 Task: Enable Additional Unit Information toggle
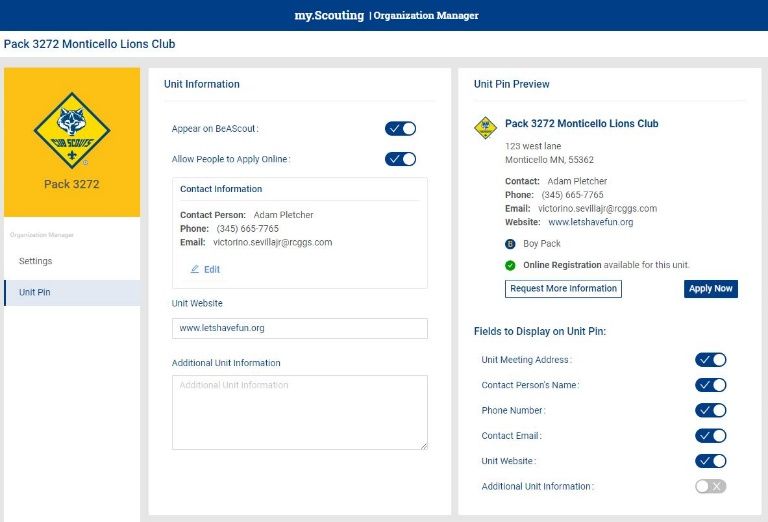pyautogui.click(x=710, y=487)
